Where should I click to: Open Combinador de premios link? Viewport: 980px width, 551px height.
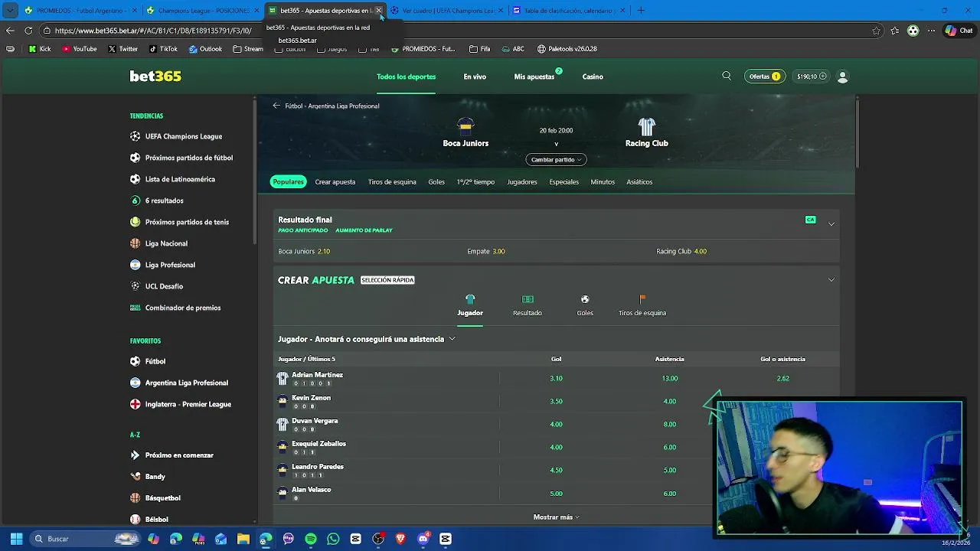click(183, 308)
